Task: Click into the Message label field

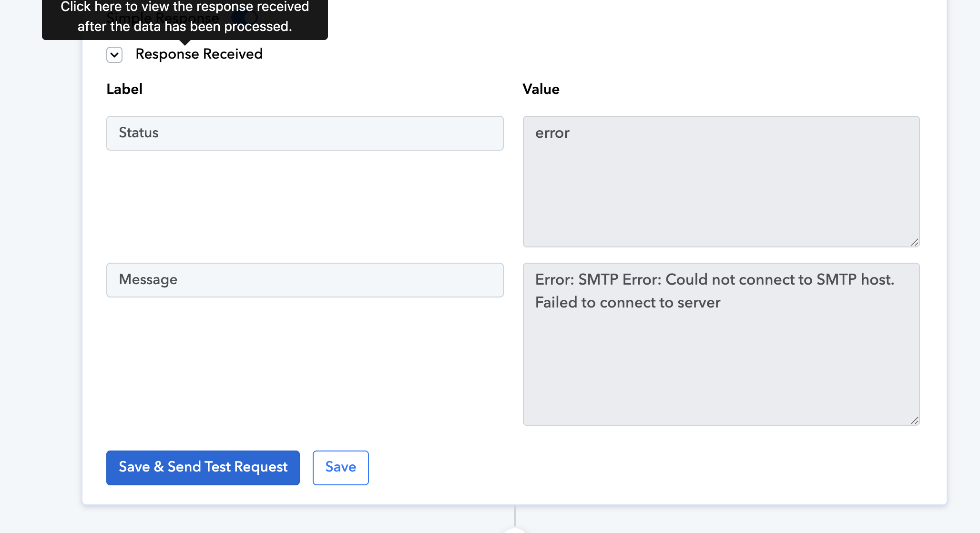Action: tap(305, 280)
